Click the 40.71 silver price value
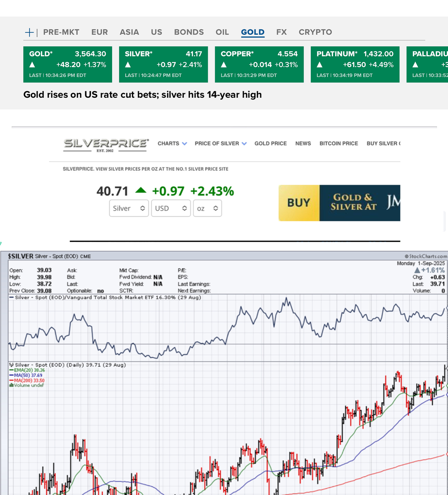Screen dimensions: 448x495 tap(112, 192)
